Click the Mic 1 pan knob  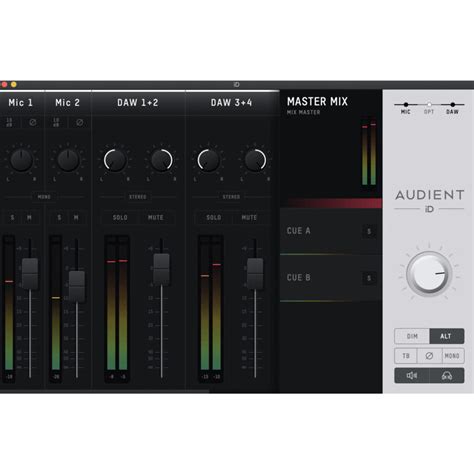tap(21, 160)
